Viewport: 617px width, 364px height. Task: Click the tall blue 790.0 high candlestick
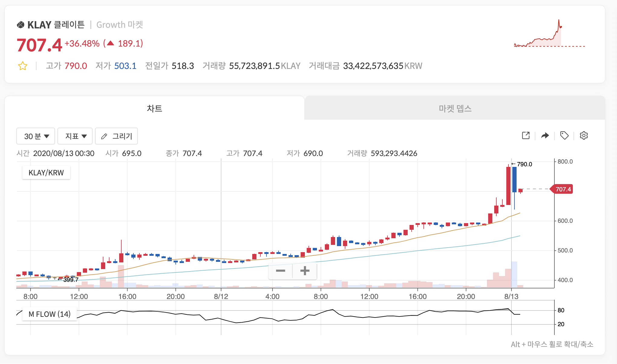pos(514,179)
